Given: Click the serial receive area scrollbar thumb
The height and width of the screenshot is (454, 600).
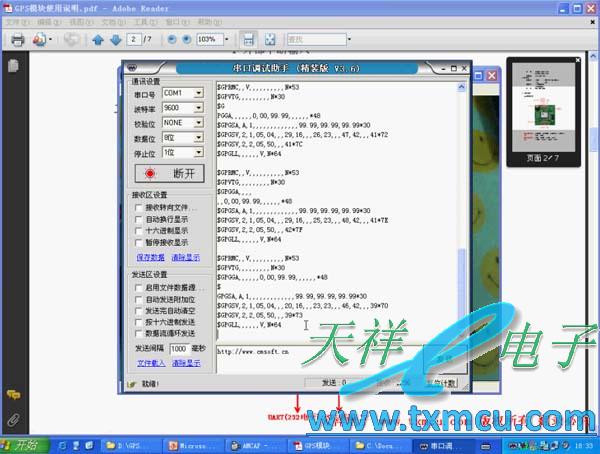Looking at the screenshot, I should point(461,283).
